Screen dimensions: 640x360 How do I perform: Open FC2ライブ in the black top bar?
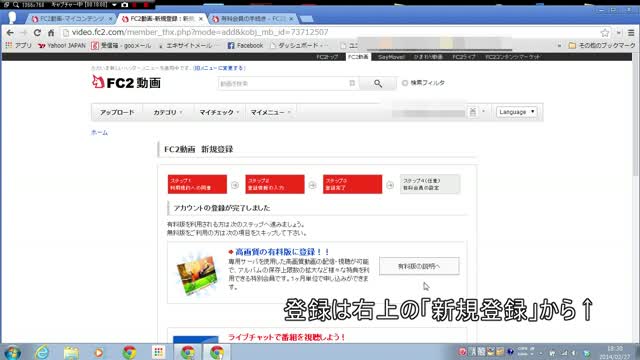click(463, 57)
